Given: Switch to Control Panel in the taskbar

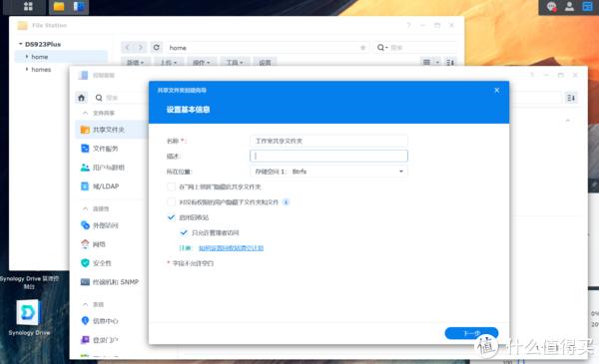Looking at the screenshot, I should 79,7.
